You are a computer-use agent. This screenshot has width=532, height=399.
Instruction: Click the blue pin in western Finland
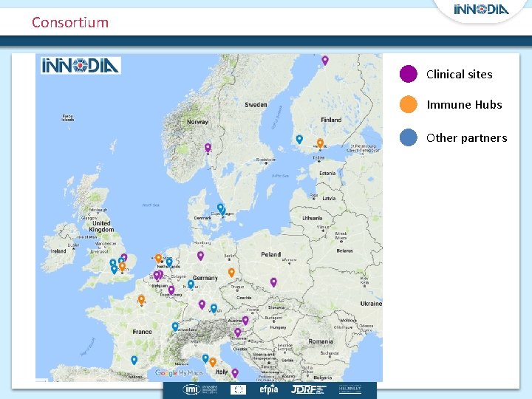299,139
